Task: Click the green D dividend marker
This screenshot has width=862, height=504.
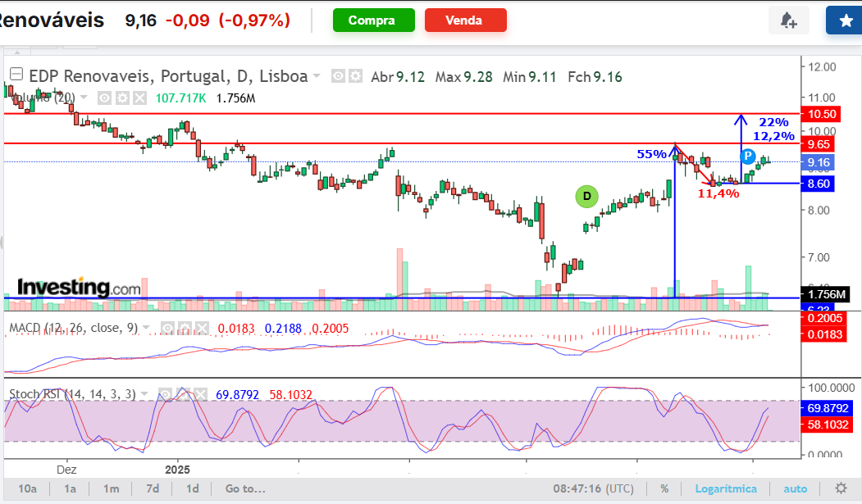Action: pos(586,197)
